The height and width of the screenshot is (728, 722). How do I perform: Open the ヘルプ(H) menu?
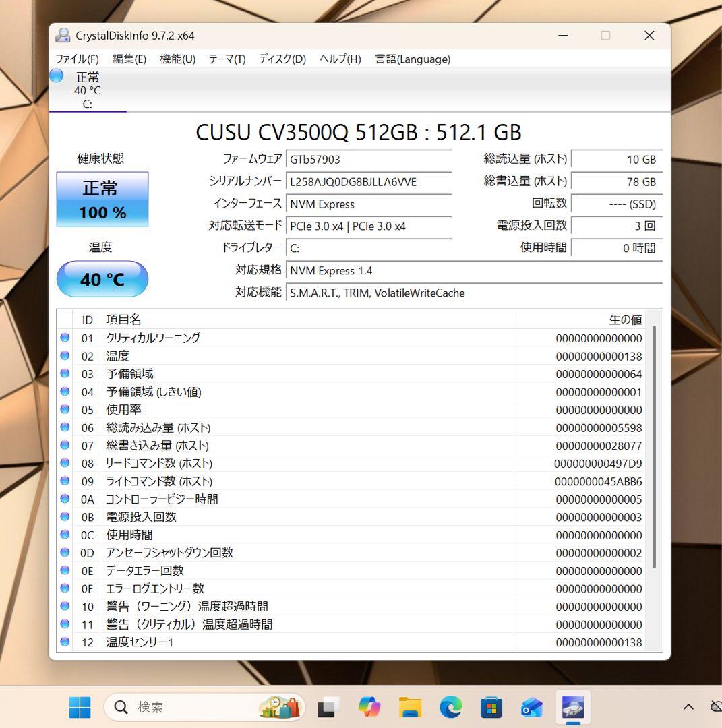pyautogui.click(x=339, y=59)
